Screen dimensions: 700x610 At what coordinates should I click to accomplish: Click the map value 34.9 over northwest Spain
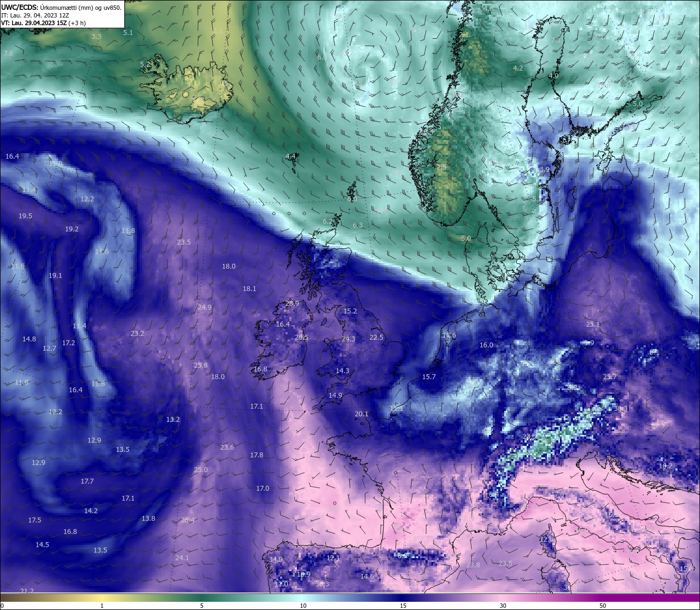[276, 560]
